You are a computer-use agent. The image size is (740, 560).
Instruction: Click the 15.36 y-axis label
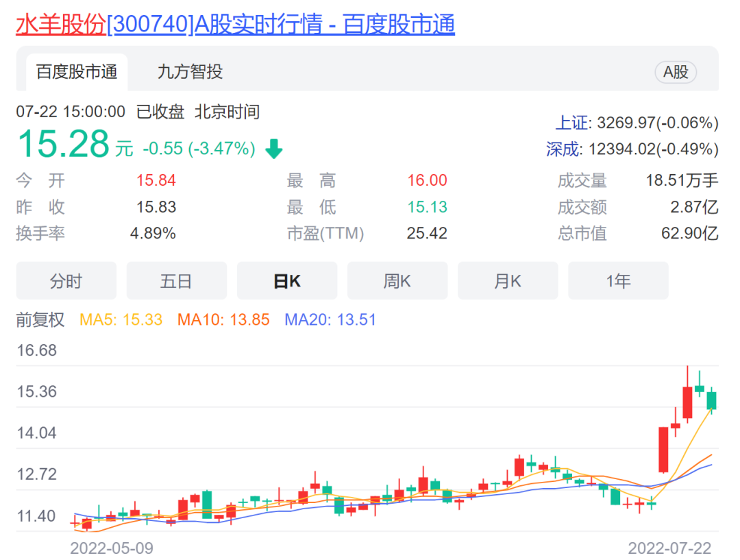[37, 391]
